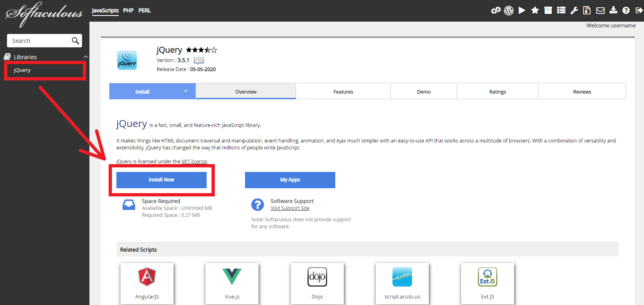644x305 pixels.
Task: Switch to JavaScripts script category
Action: tap(105, 11)
